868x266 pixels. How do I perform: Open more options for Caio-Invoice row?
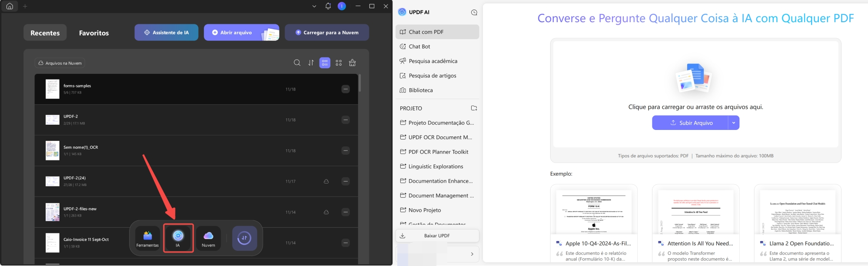346,243
